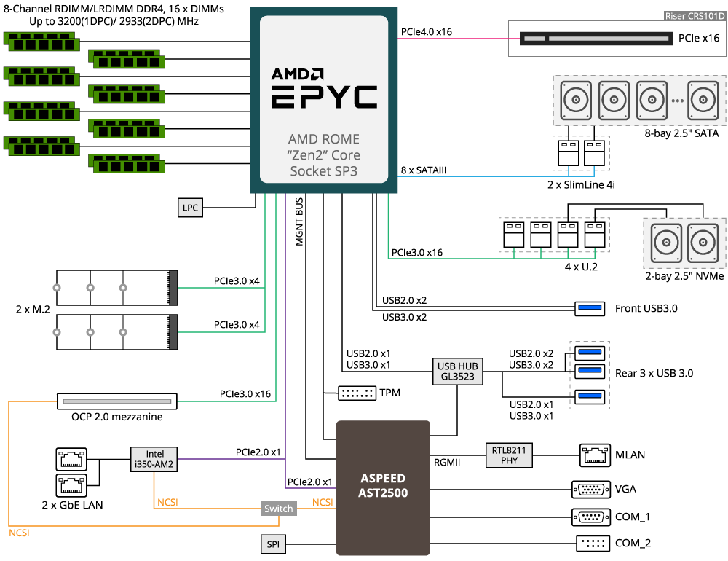Viewport: 728px width, 561px height.
Task: Click the Front USB3.0 label
Action: click(646, 309)
